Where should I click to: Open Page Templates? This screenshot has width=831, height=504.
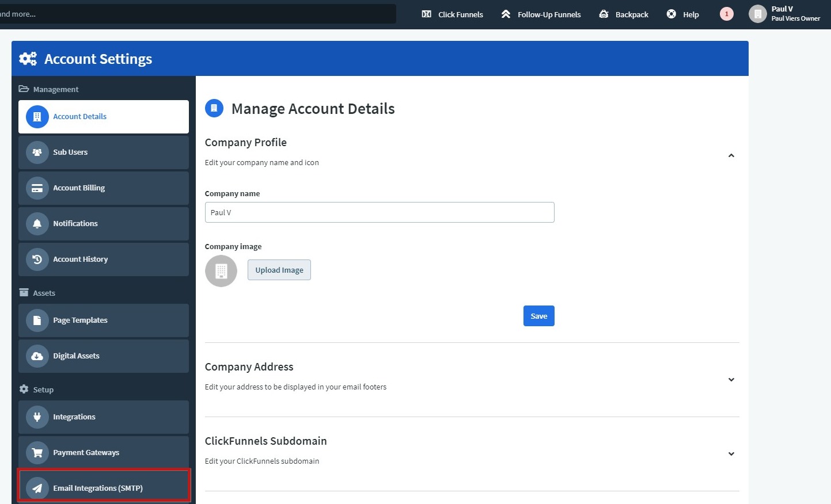coord(104,320)
